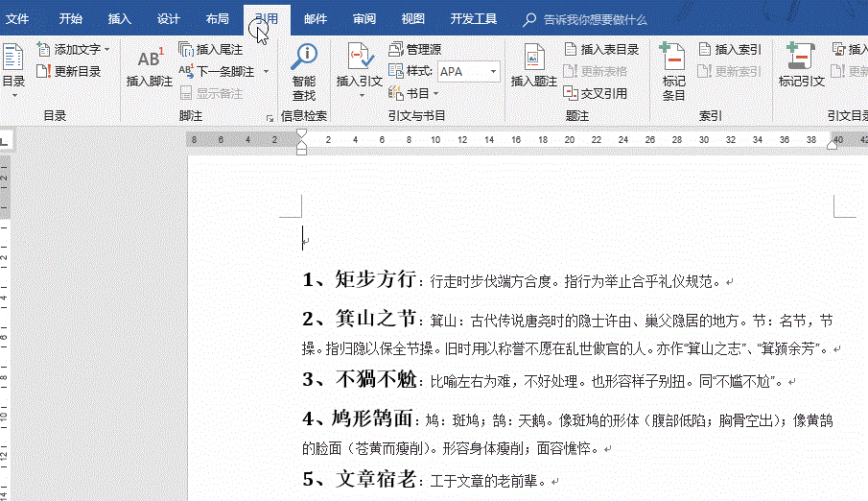Expand 下一条脚注 dropdown arrow

267,71
